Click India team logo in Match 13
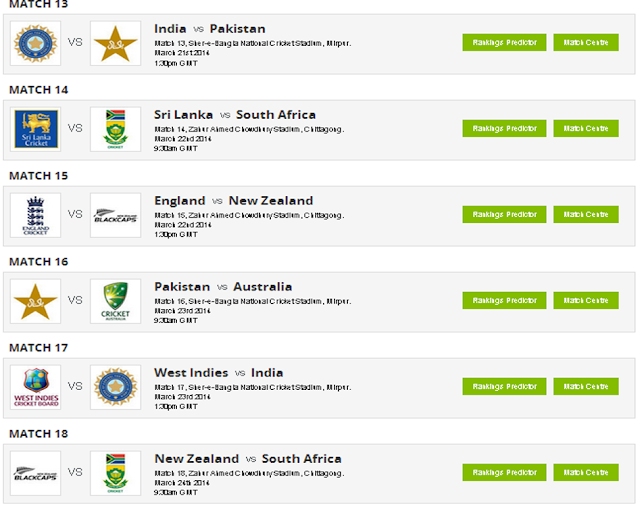Screen dimensions: 640x509 (35, 43)
